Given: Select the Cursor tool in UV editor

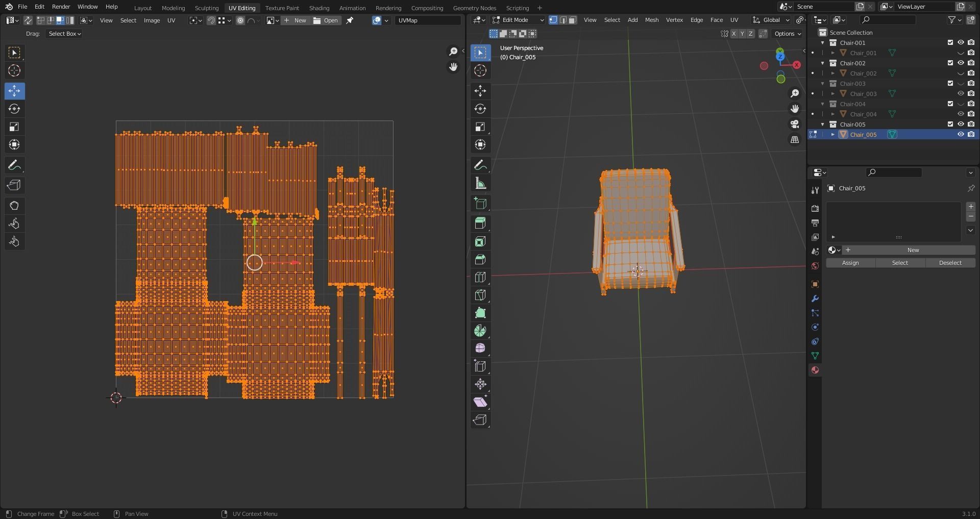Looking at the screenshot, I should click(x=14, y=70).
